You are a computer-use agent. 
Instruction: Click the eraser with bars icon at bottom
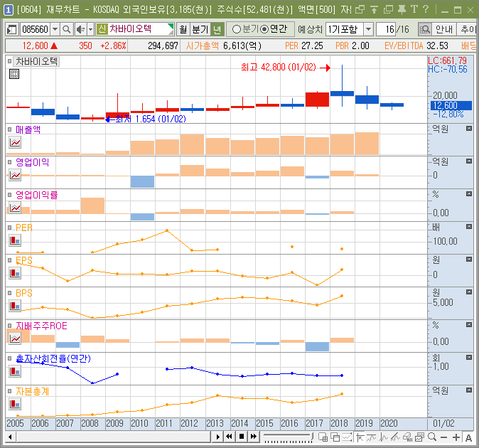coord(407,437)
